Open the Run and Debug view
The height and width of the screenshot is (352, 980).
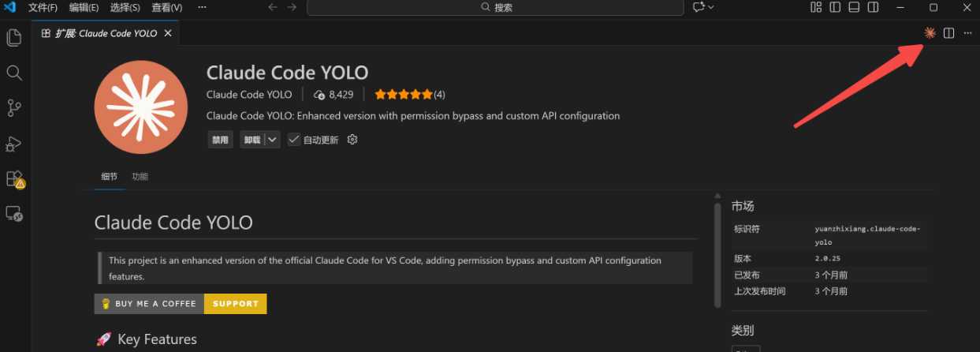[13, 144]
